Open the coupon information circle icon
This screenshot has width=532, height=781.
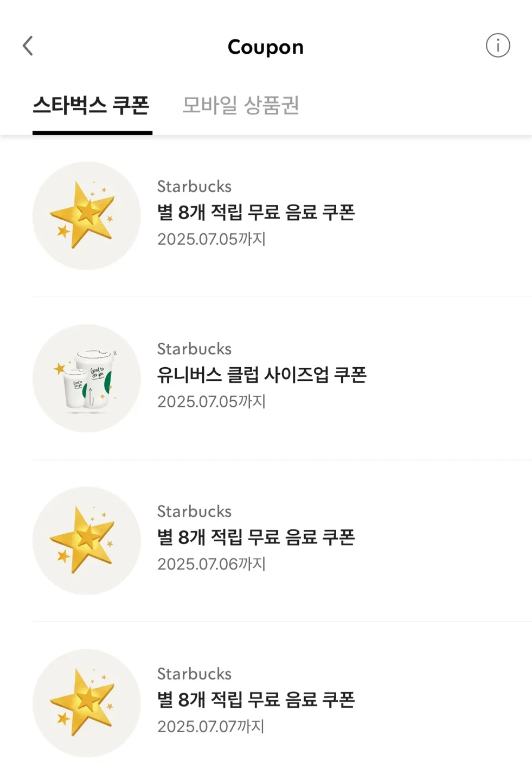(498, 46)
